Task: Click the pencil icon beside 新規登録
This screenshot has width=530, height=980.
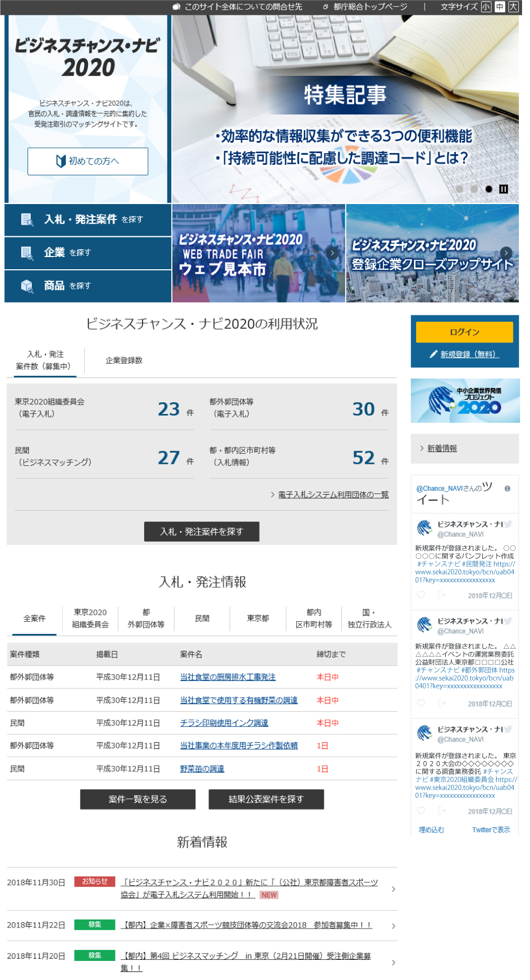Action: (x=434, y=354)
